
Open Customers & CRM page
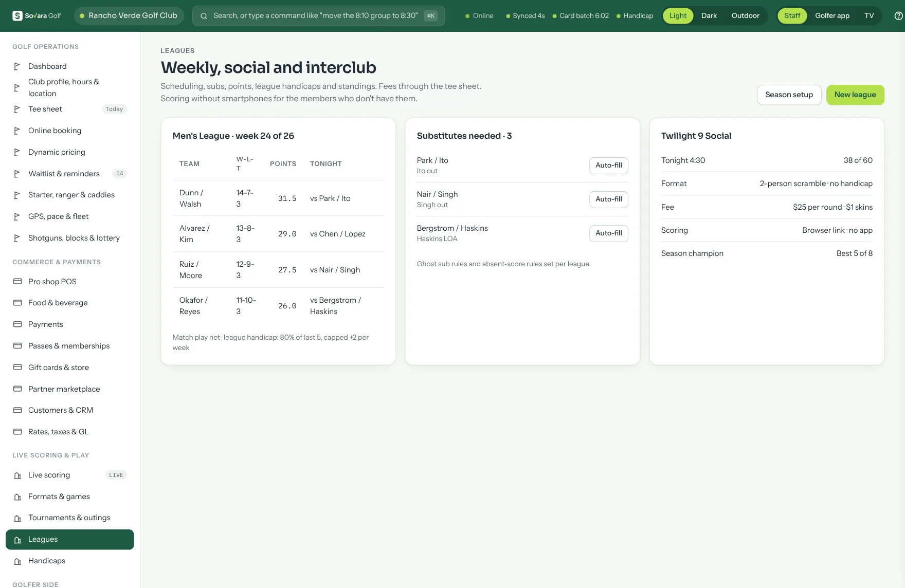70,410
